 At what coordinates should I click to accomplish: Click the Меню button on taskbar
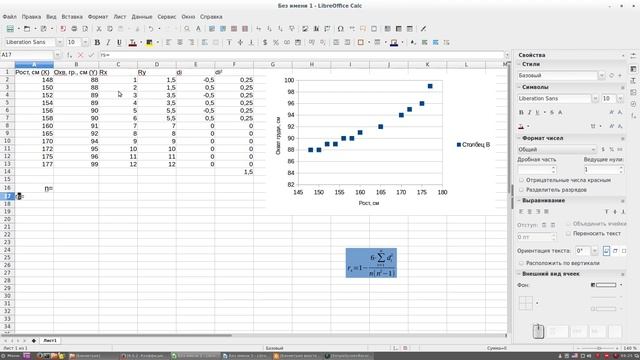click(x=11, y=356)
